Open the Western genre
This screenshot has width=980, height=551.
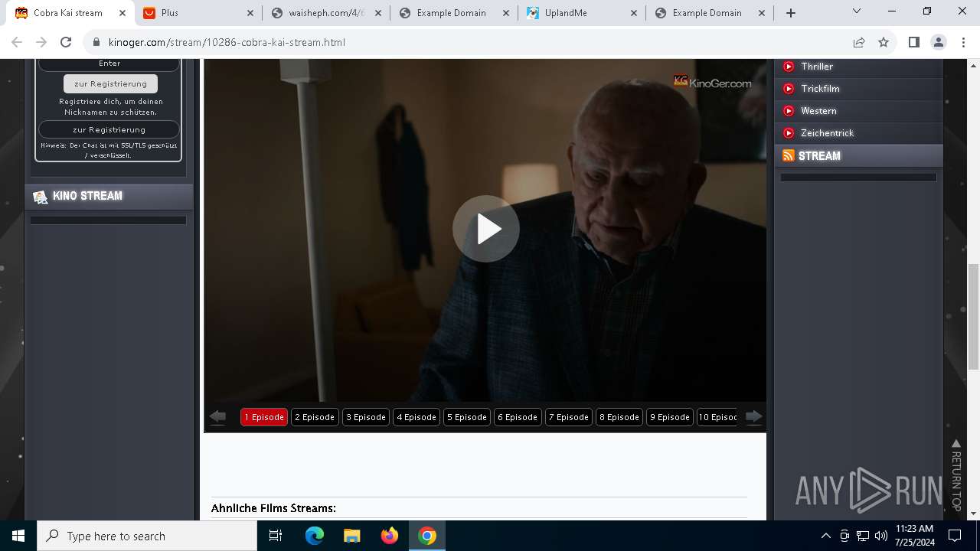click(x=818, y=111)
